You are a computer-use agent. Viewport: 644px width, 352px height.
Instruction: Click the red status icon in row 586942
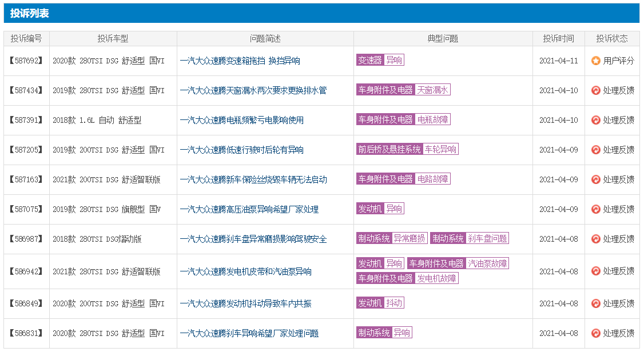click(595, 271)
